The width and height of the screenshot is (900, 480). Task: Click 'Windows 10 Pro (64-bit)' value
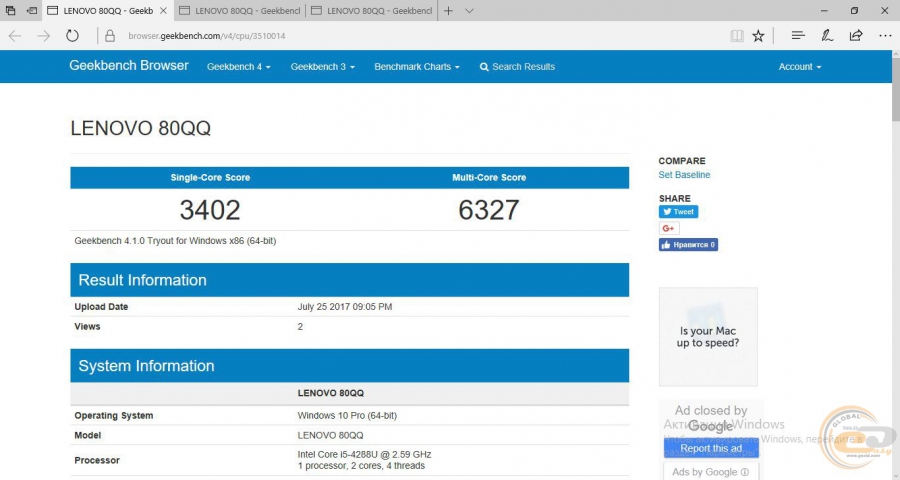[347, 415]
